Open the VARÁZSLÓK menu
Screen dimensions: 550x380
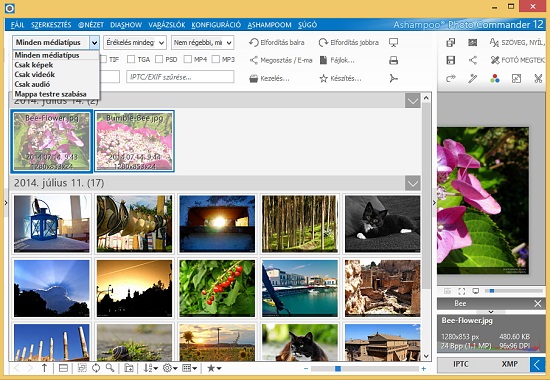pos(166,25)
